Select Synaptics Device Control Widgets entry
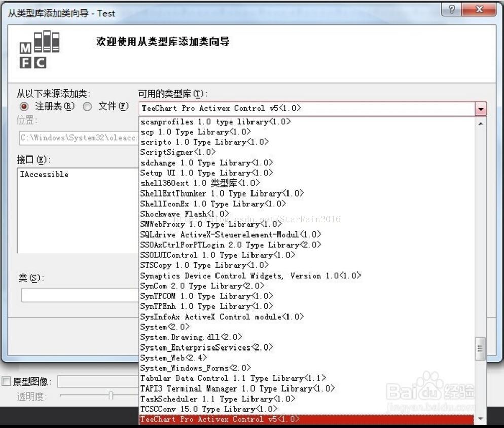This screenshot has width=504, height=428. pos(307,276)
